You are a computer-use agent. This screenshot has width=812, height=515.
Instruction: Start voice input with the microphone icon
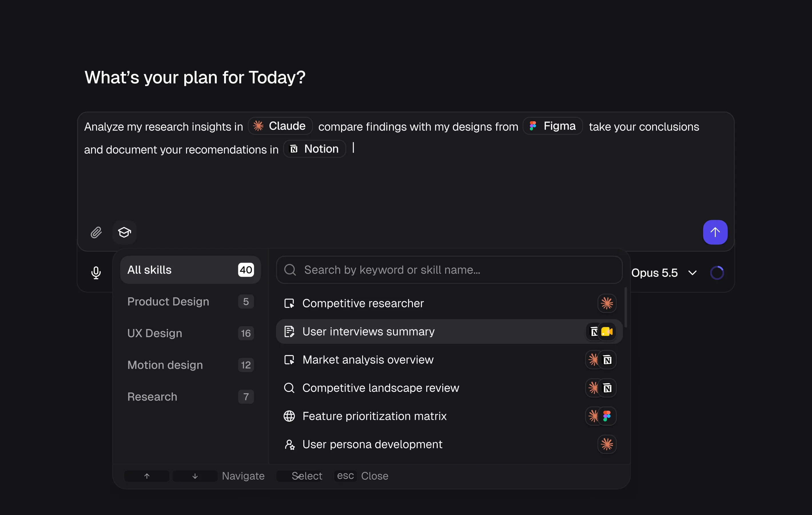[x=96, y=273]
